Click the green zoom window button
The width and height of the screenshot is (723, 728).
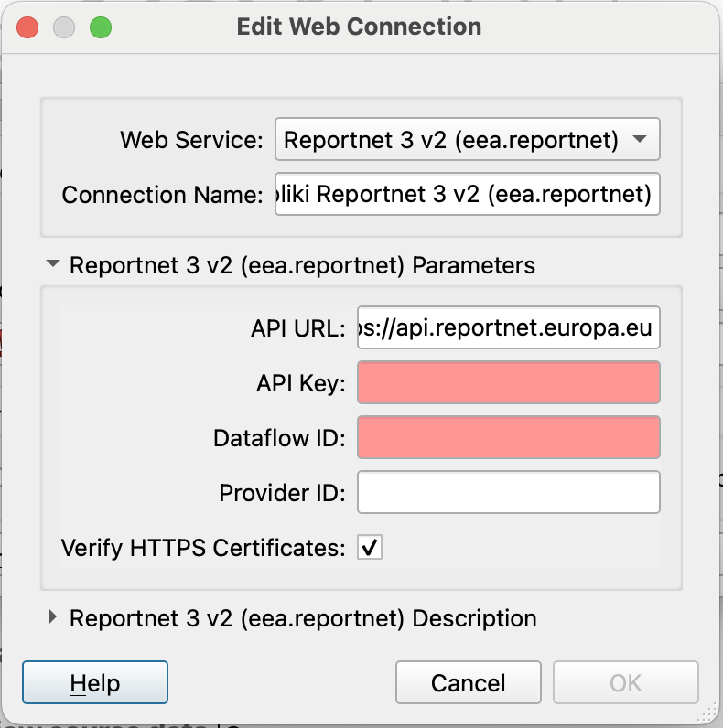point(101,27)
